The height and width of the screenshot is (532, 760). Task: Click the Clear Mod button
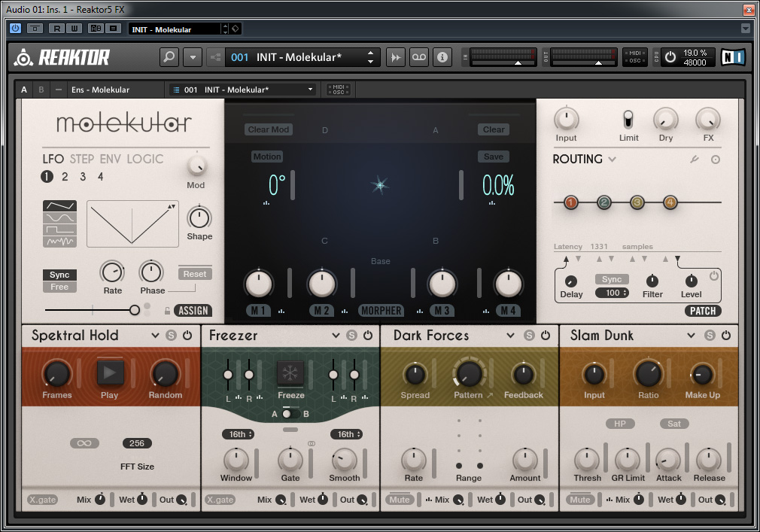click(269, 129)
